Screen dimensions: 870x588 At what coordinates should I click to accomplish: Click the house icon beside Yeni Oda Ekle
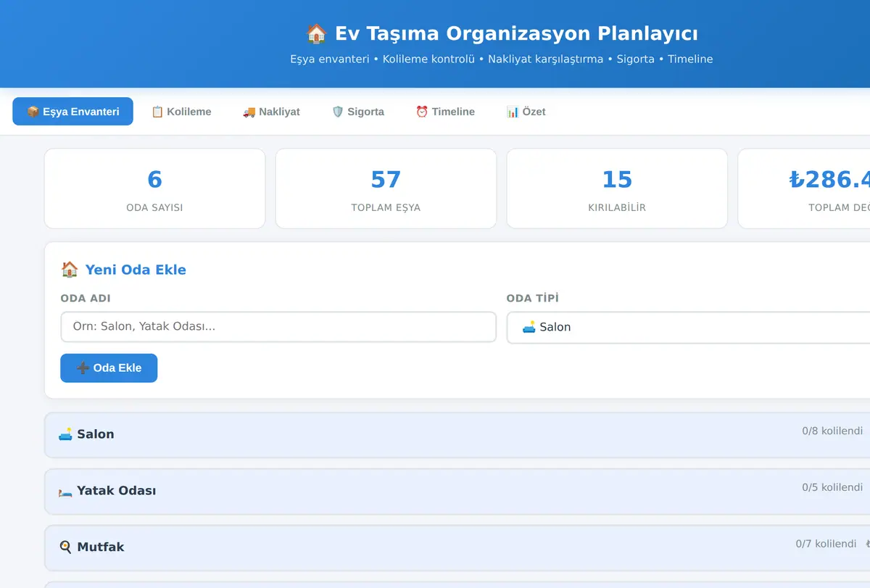70,270
